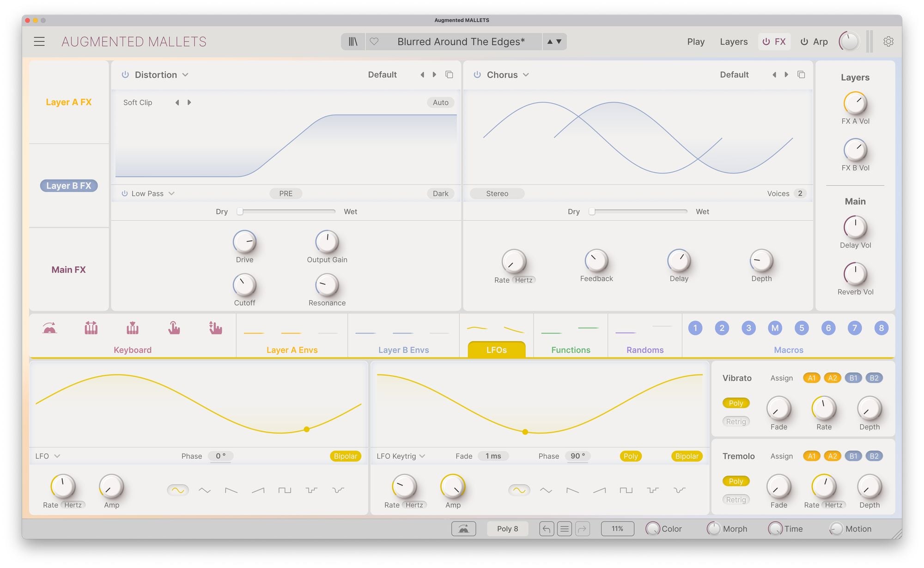924x568 pixels.
Task: Go to previous Distortion preset arrow
Action: [x=422, y=75]
